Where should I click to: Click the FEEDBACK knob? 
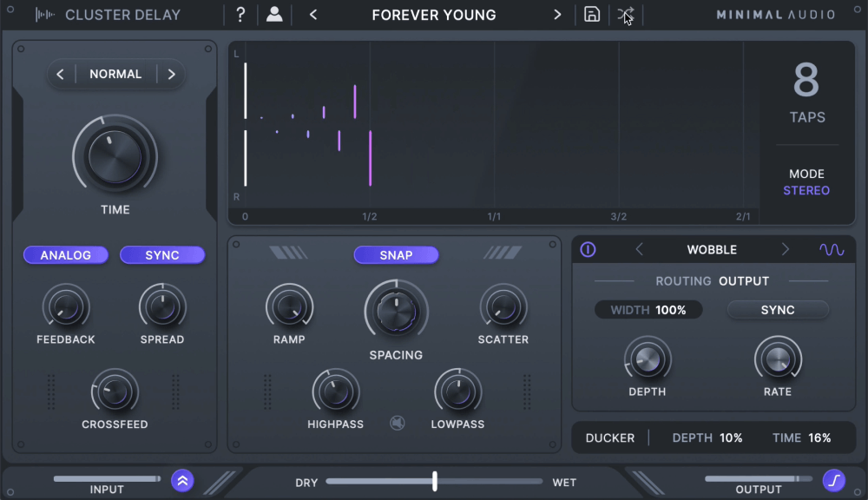(66, 307)
